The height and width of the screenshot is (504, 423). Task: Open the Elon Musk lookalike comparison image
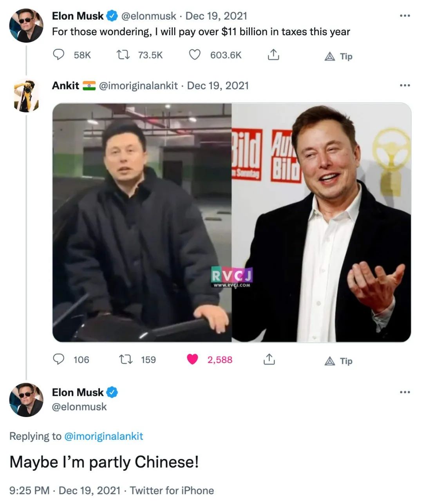(x=231, y=222)
